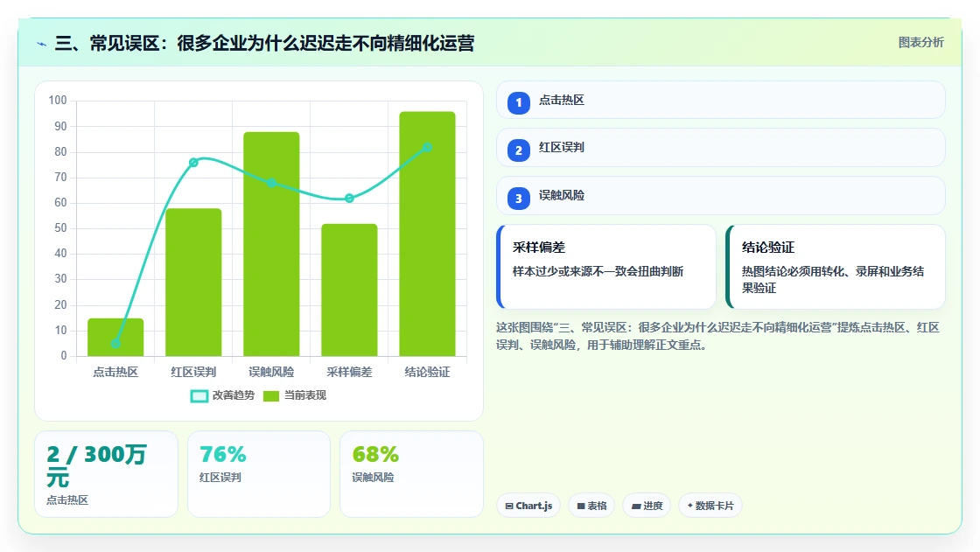Open the 红区误判 list item
Viewport: 980px width, 552px height.
(x=721, y=148)
